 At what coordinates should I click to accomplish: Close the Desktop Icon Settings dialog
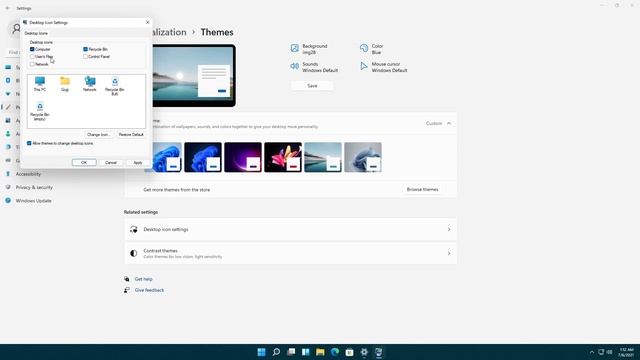click(148, 22)
